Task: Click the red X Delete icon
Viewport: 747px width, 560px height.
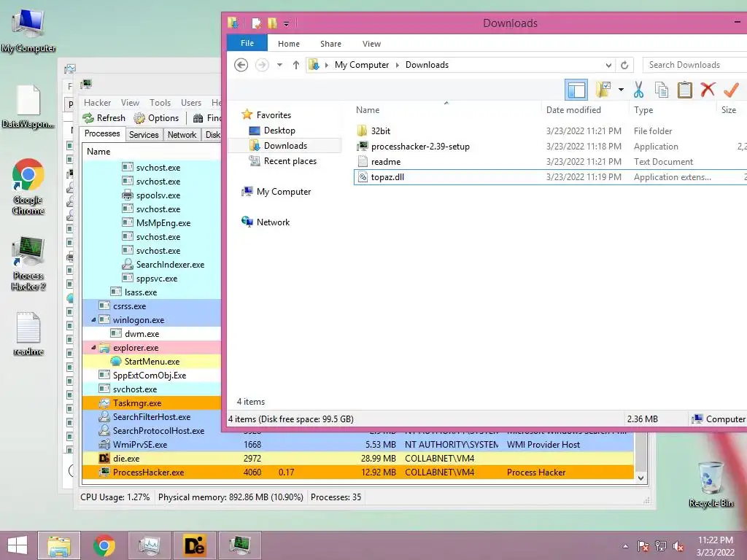Action: coord(708,89)
